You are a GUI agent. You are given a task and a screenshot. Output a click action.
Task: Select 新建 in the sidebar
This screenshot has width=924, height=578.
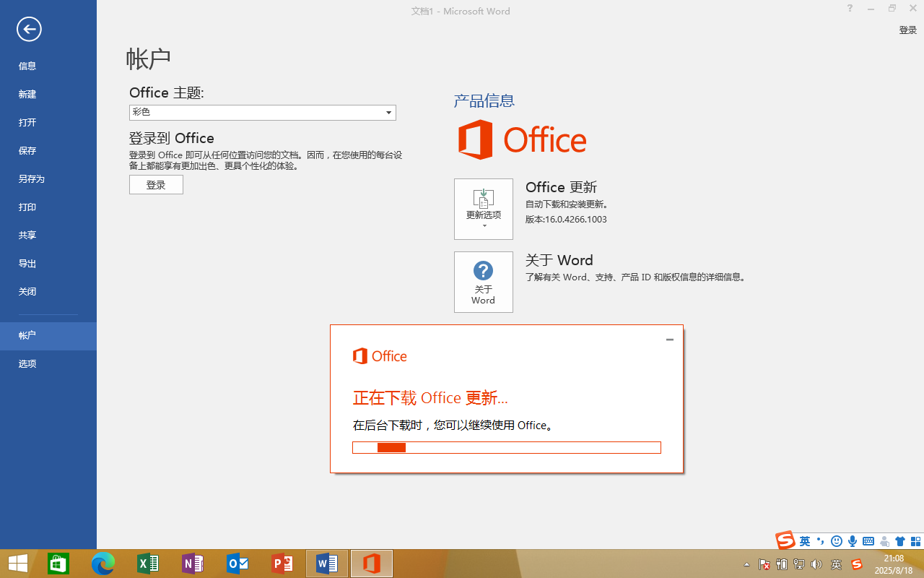pos(27,95)
